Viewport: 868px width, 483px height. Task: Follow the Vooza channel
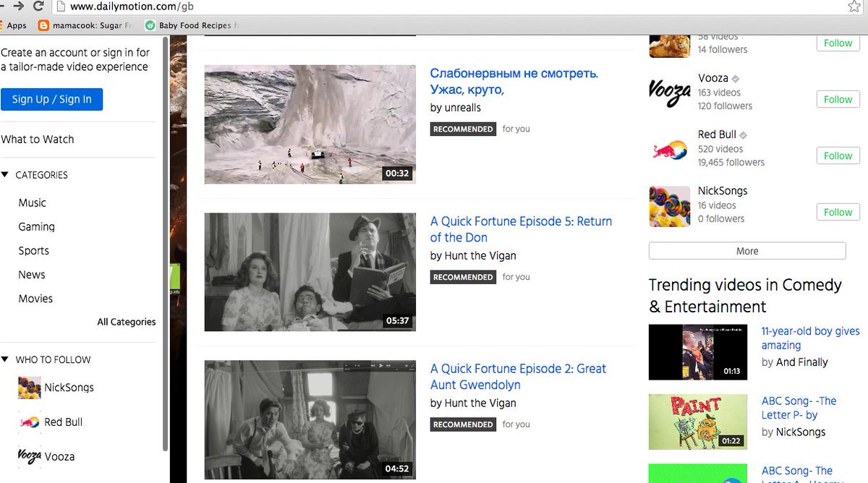coord(837,99)
